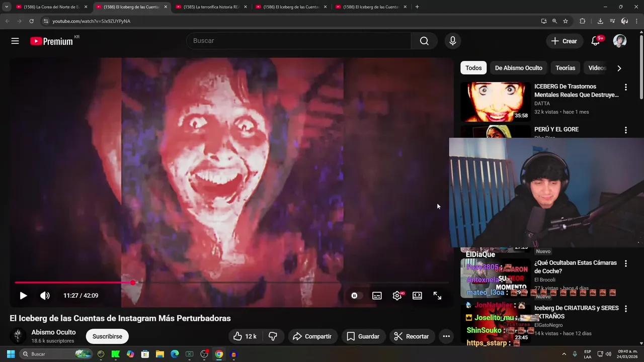
Task: Open the Abismo Oculto channel name
Action: click(53, 332)
